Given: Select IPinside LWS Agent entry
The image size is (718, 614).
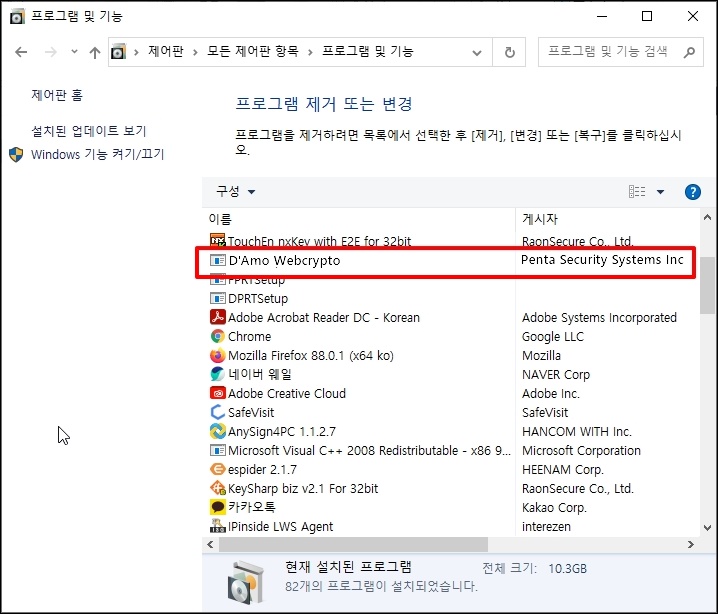Looking at the screenshot, I should click(280, 527).
